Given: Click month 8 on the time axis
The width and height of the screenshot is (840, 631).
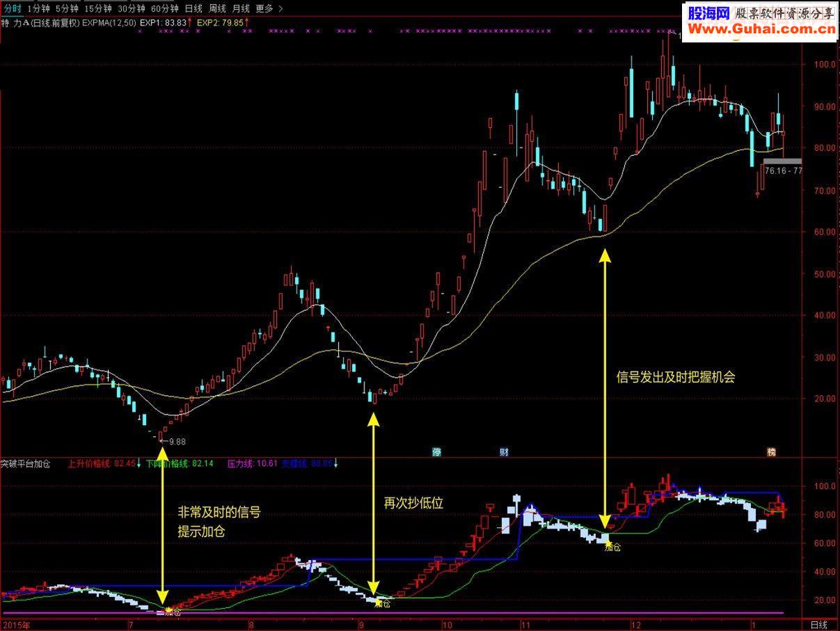Looking at the screenshot, I should (x=252, y=624).
